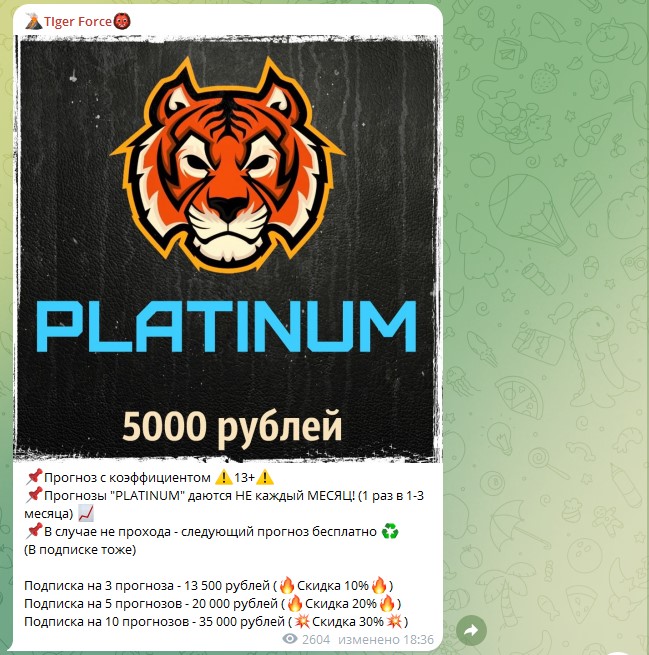
Task: Click the pushpin beside В случае не прохода
Action: coord(34,531)
